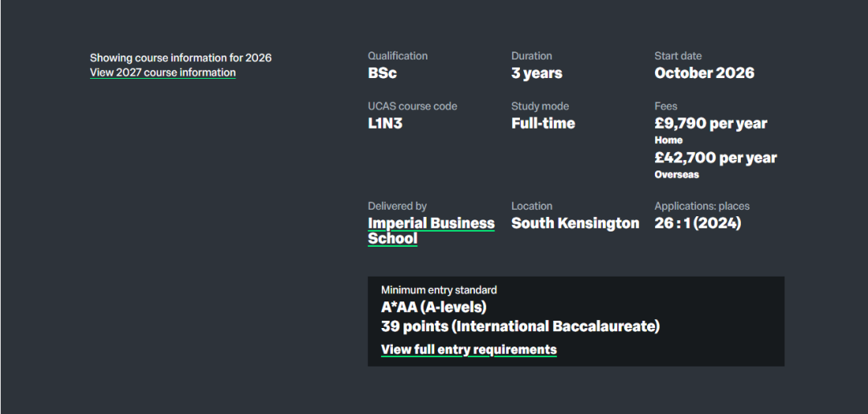
Task: Click the Fees label
Action: point(665,106)
